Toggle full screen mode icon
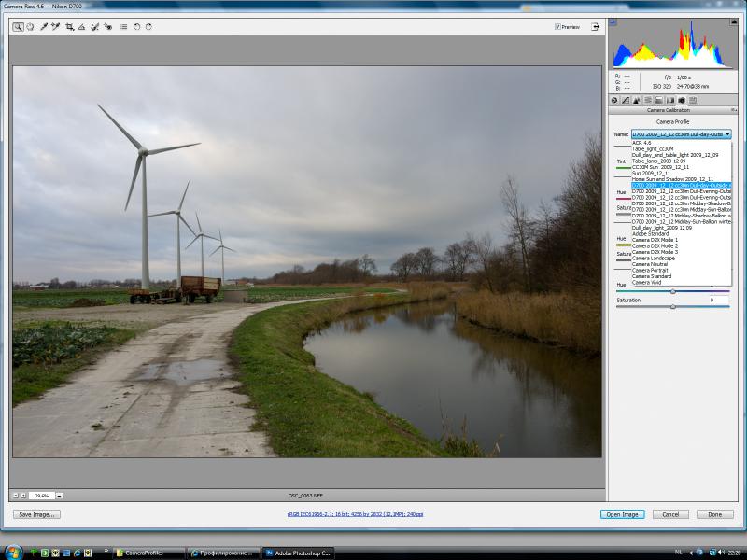Screen dimensions: 747x560 point(596,27)
